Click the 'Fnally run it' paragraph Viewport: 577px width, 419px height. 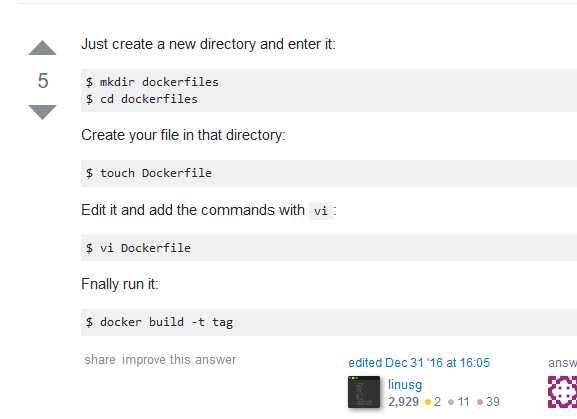point(120,284)
